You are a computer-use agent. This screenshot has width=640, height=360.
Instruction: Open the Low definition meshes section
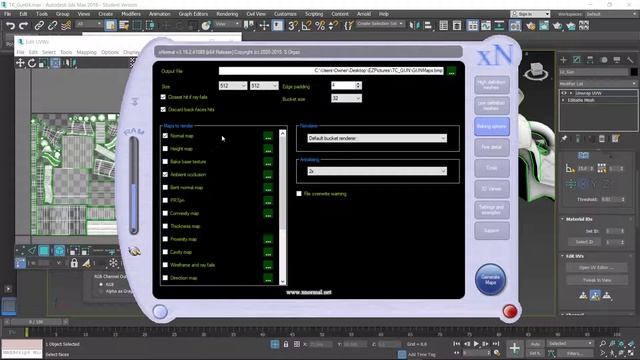pos(492,106)
